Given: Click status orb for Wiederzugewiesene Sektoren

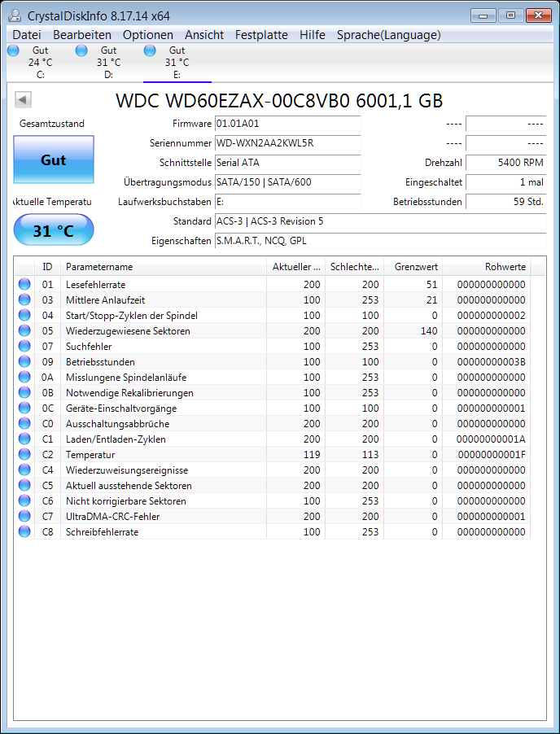Looking at the screenshot, I should (24, 330).
